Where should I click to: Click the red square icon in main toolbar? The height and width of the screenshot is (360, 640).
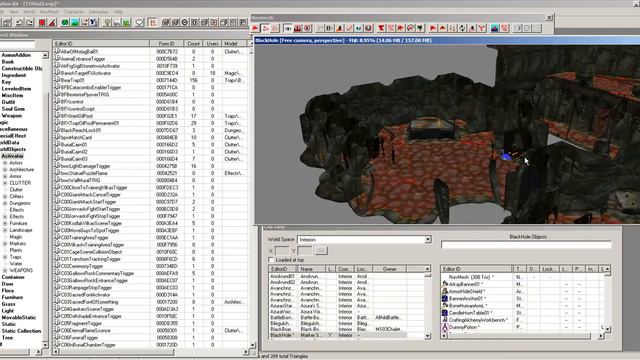tap(42, 22)
